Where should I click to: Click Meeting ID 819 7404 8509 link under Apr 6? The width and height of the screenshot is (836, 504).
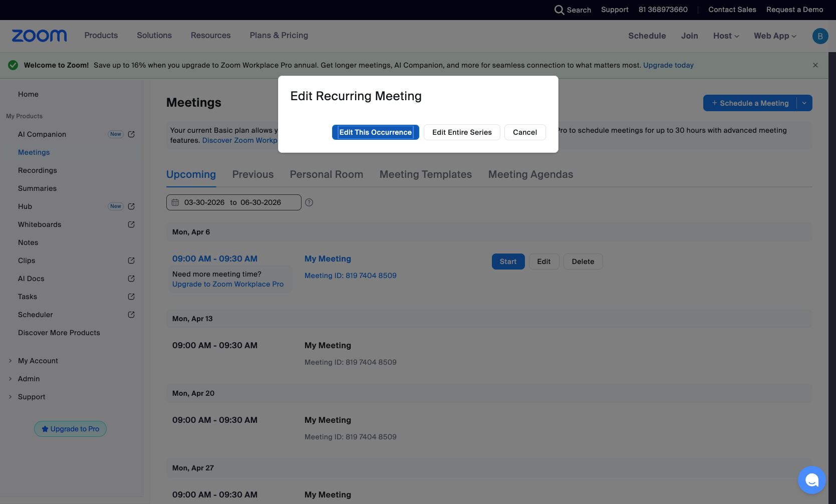351,276
